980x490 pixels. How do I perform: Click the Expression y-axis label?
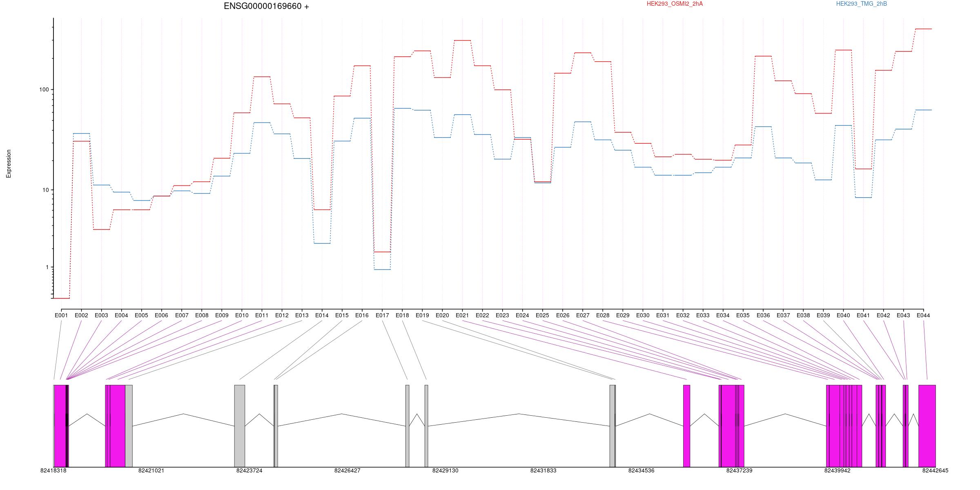click(9, 164)
